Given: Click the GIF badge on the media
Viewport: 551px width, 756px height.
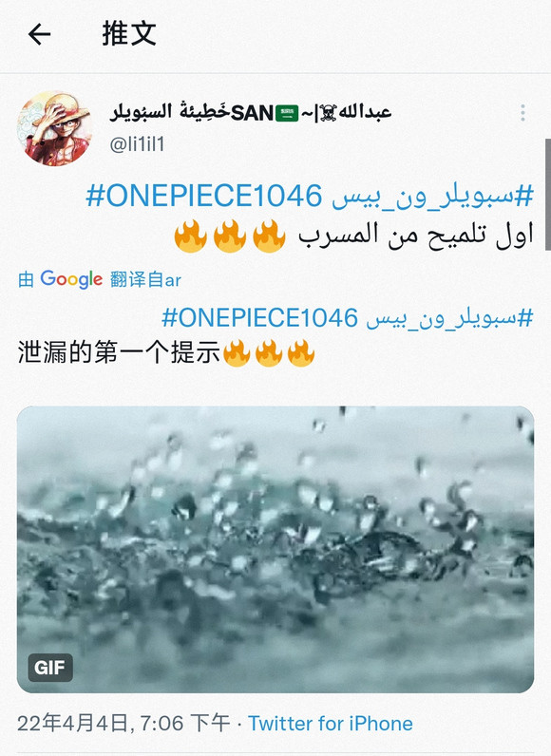Looking at the screenshot, I should point(50,668).
